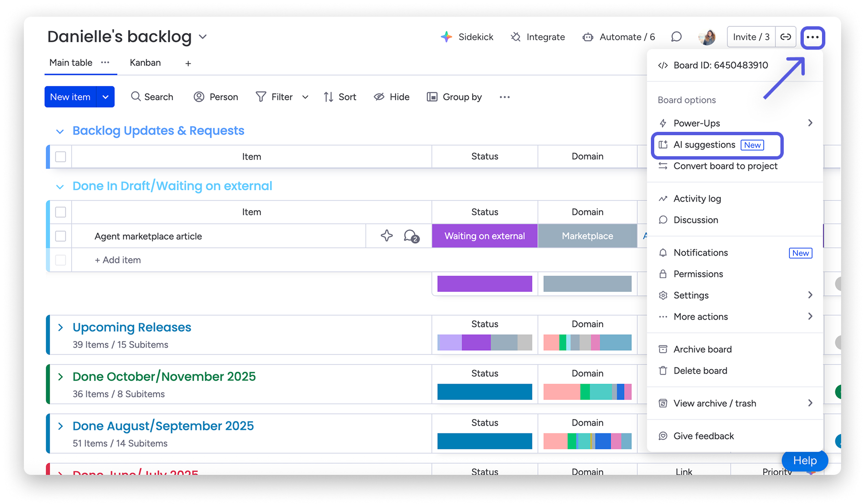Change the Waiting on external status cell
The width and height of the screenshot is (865, 504).
pos(485,236)
